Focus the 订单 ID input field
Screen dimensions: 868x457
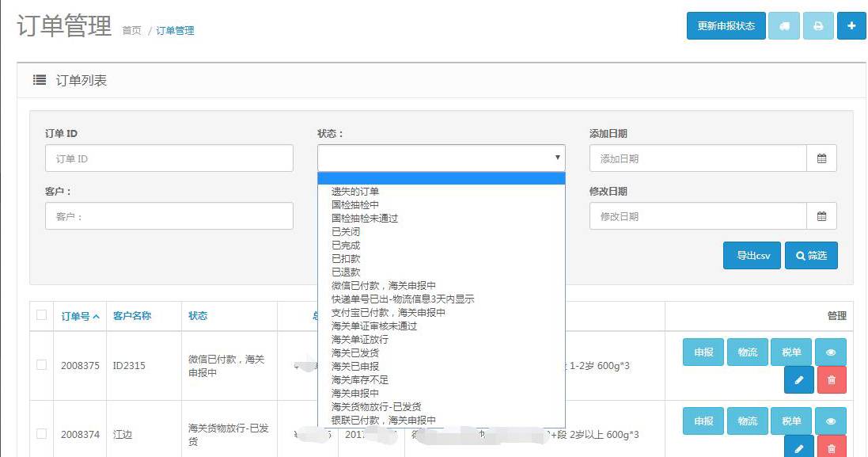pyautogui.click(x=169, y=158)
